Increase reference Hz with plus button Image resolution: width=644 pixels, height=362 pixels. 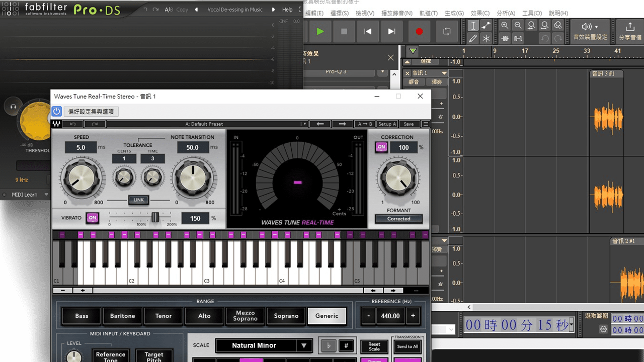coord(413,316)
